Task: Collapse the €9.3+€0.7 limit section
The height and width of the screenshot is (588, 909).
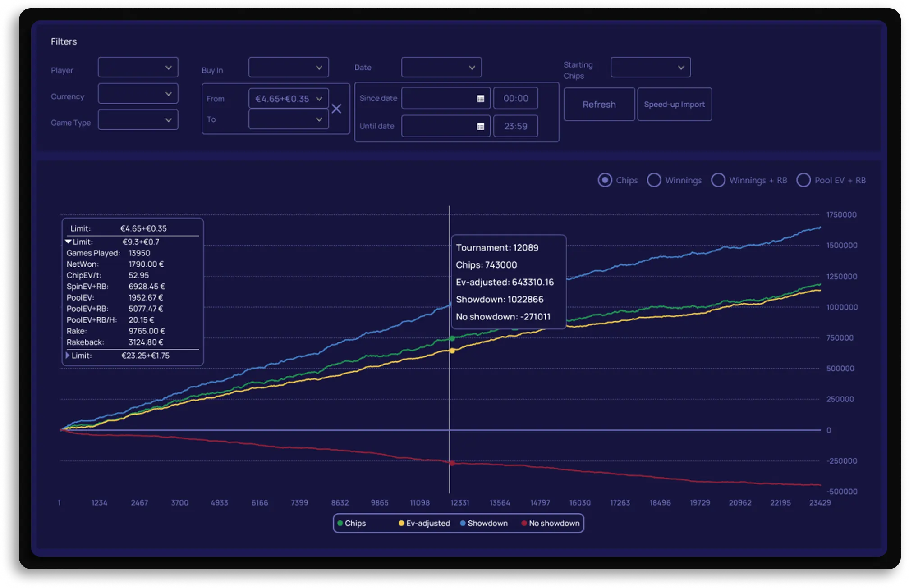Action: click(x=69, y=242)
